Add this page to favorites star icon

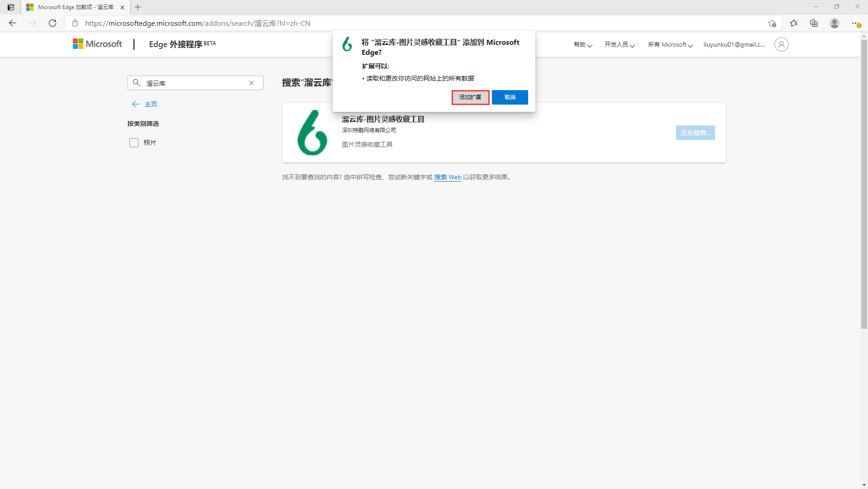772,23
